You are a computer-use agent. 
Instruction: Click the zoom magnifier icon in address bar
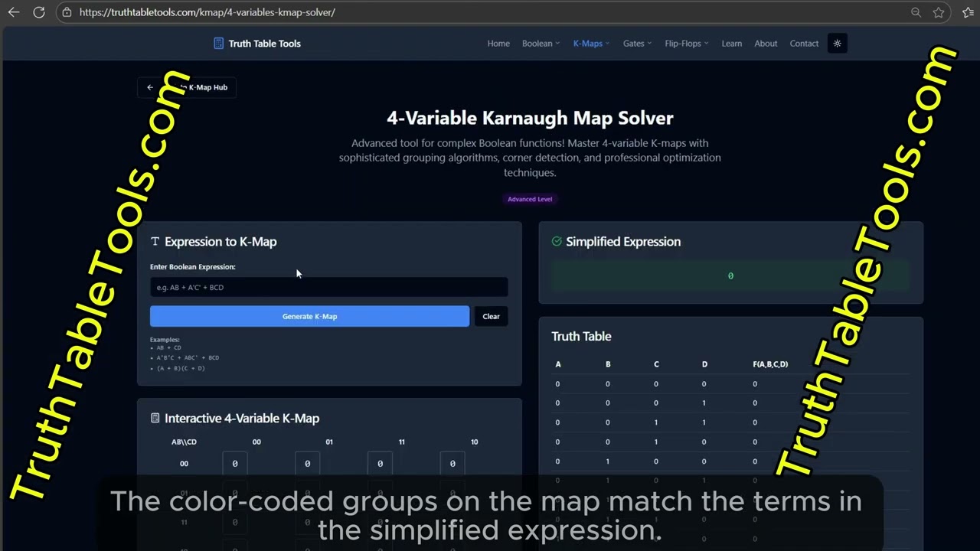(x=916, y=12)
